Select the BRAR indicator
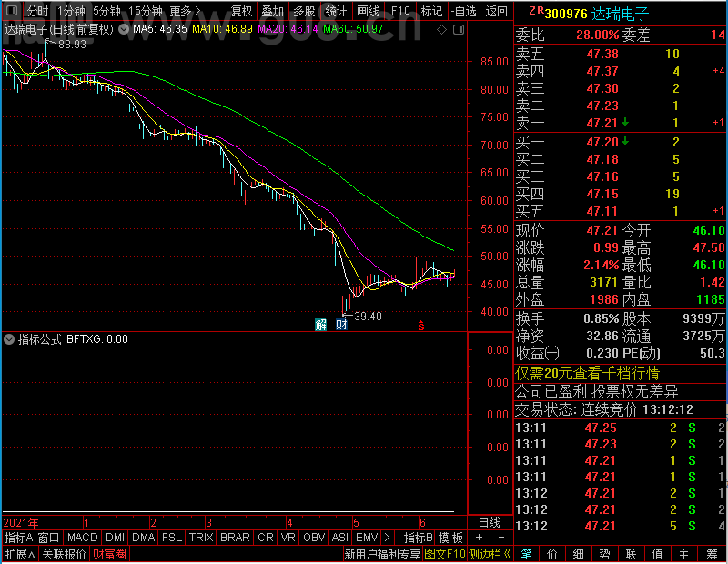 coord(235,538)
